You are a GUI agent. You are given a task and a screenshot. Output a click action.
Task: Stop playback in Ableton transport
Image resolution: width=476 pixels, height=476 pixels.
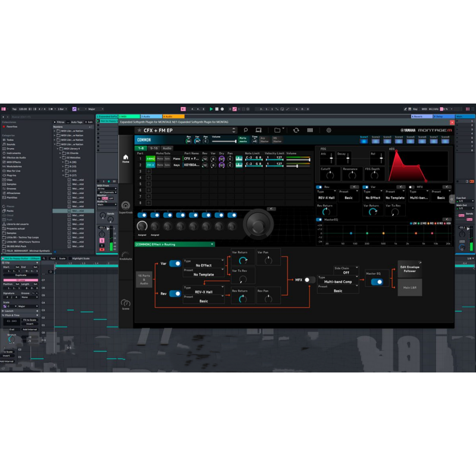pyautogui.click(x=217, y=109)
